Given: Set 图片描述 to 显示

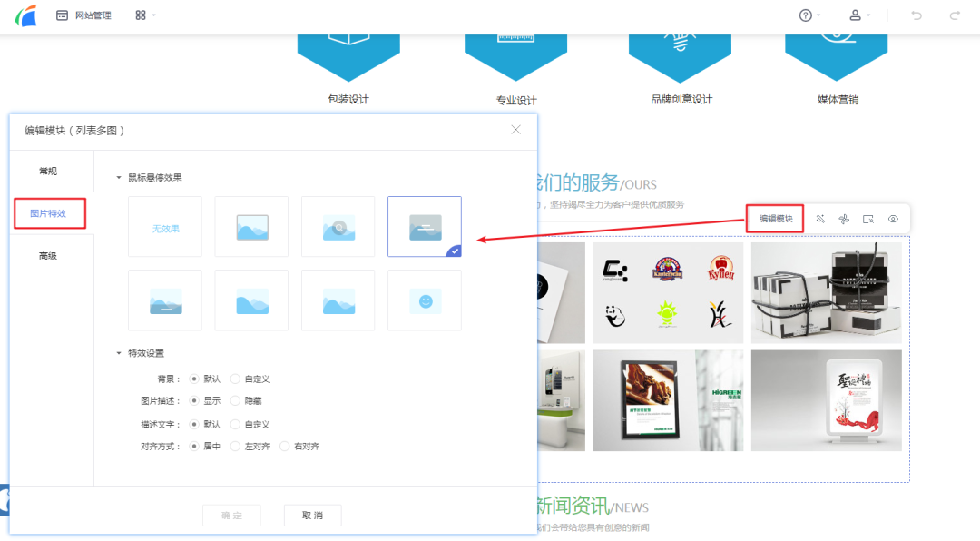Looking at the screenshot, I should (194, 401).
